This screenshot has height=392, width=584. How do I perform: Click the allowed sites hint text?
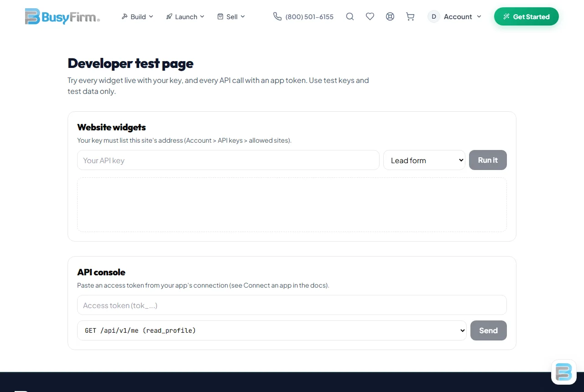(184, 140)
